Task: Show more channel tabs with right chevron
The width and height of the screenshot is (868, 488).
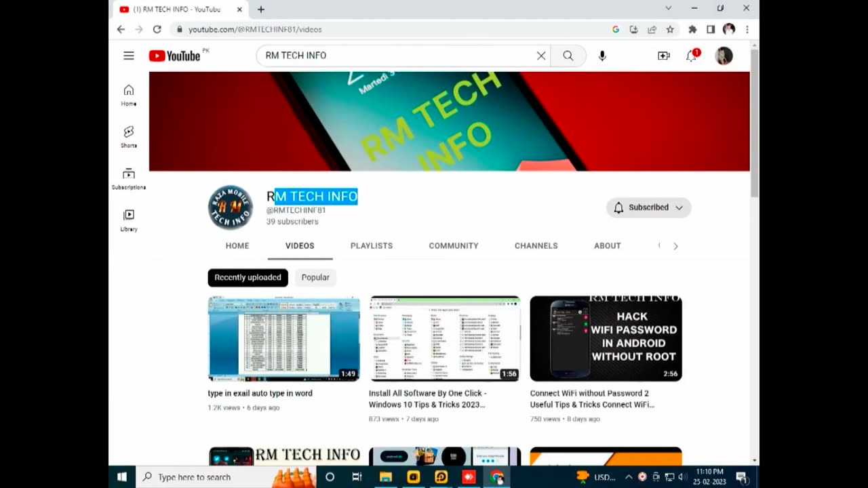Action: tap(675, 246)
